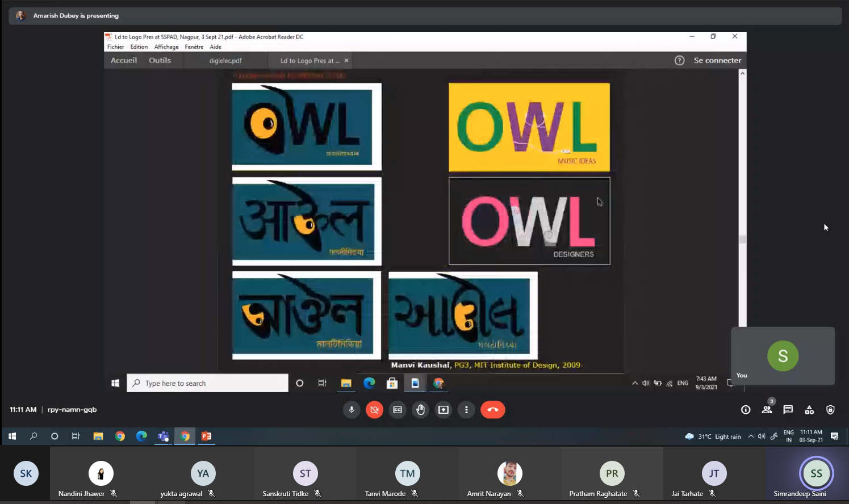Open the chat with everyone panel
This screenshot has height=504, width=849.
tap(788, 410)
